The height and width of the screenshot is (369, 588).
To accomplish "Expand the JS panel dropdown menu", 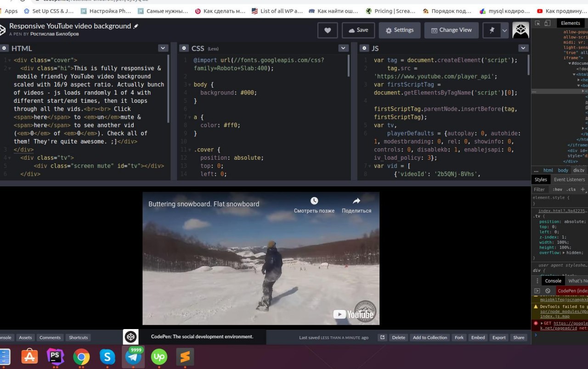I will pos(523,48).
